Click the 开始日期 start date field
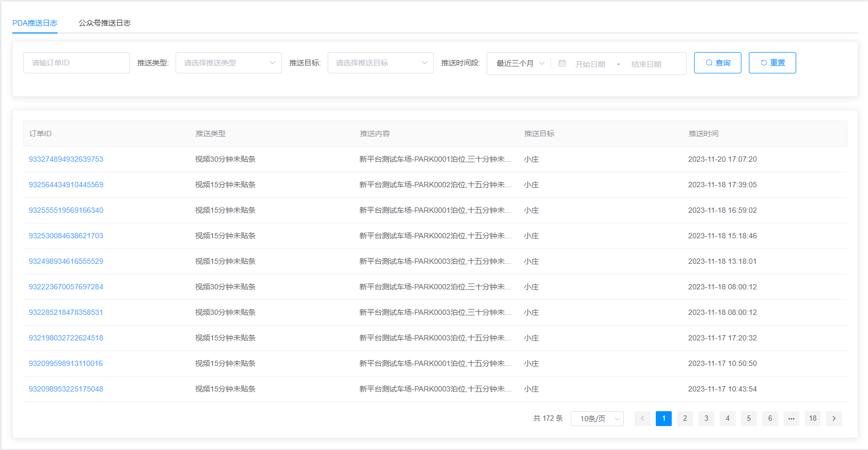This screenshot has width=868, height=450. pos(590,64)
